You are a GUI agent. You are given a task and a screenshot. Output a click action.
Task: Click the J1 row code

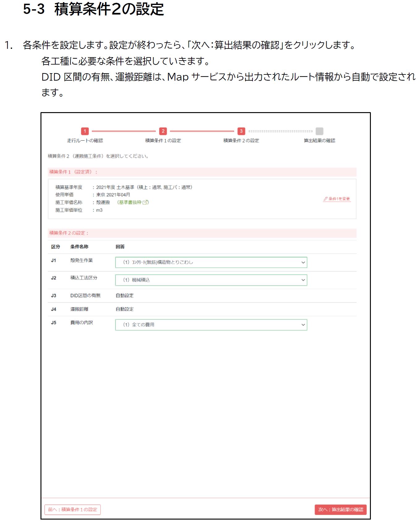coord(54,260)
